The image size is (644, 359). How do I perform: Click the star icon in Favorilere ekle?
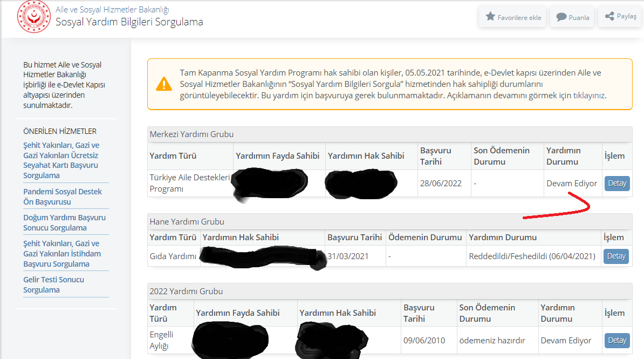coord(490,17)
